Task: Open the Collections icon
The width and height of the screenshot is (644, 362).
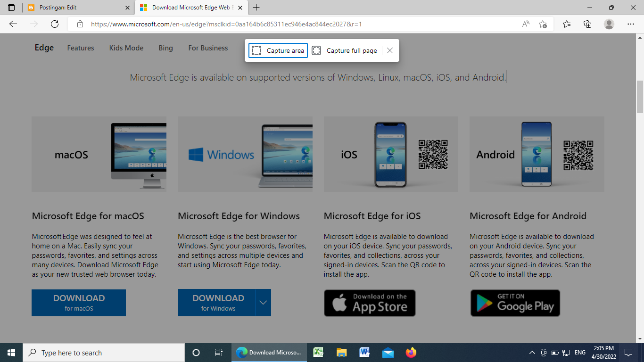Action: (x=587, y=24)
